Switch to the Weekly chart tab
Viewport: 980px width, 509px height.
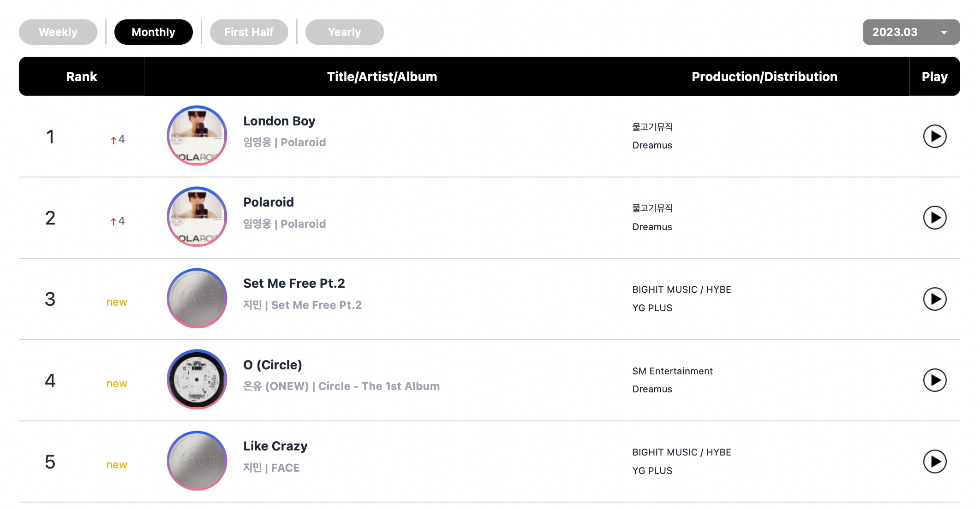[58, 32]
